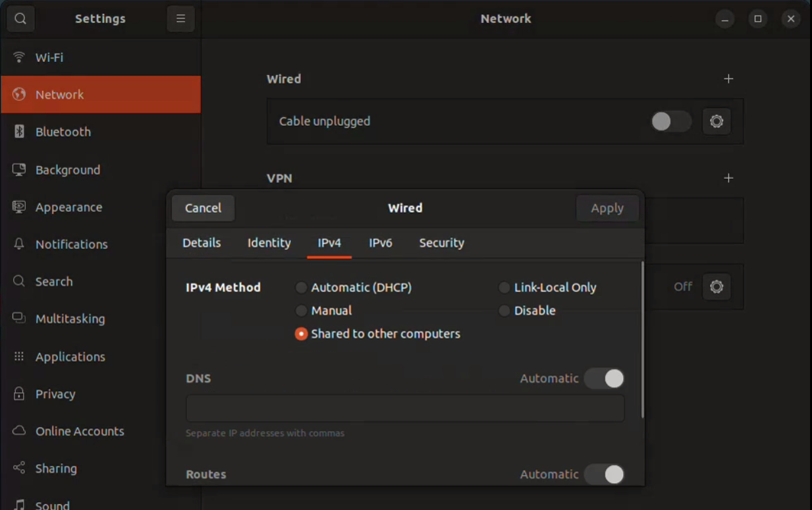Image resolution: width=812 pixels, height=510 pixels.
Task: Click the 'Cable unplugged' status text
Action: tap(325, 121)
